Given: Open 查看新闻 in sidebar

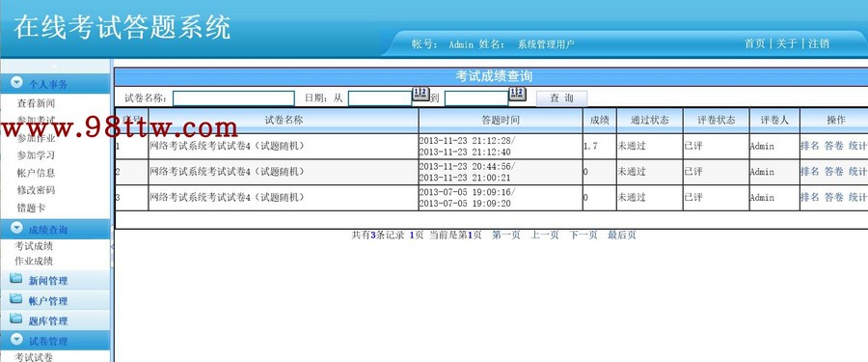Looking at the screenshot, I should pyautogui.click(x=36, y=103).
